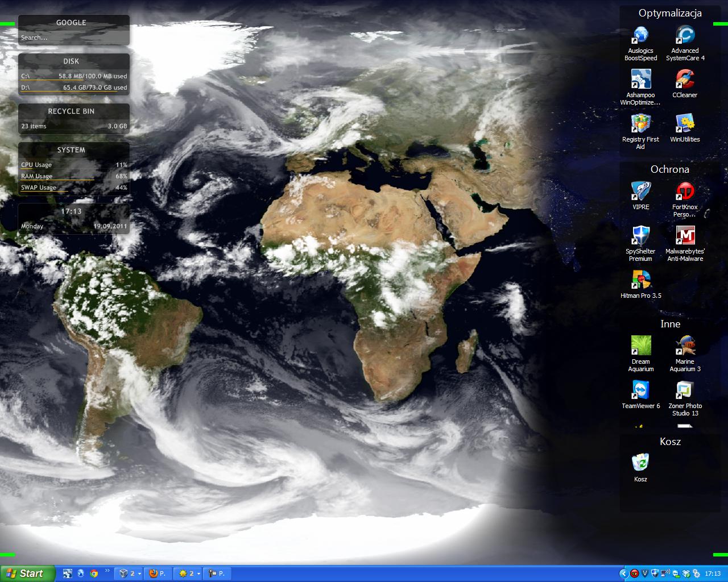This screenshot has height=582, width=728.
Task: Expand the Quick Launch overflow chevron
Action: pos(107,570)
